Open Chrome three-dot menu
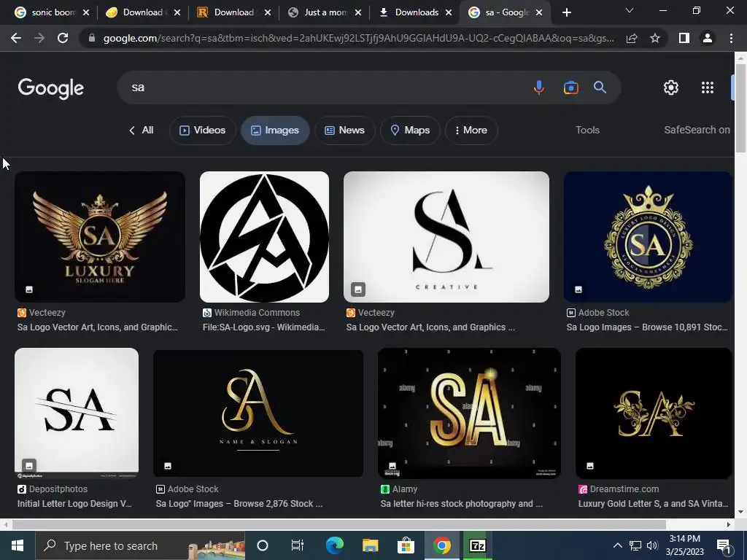 (x=731, y=38)
